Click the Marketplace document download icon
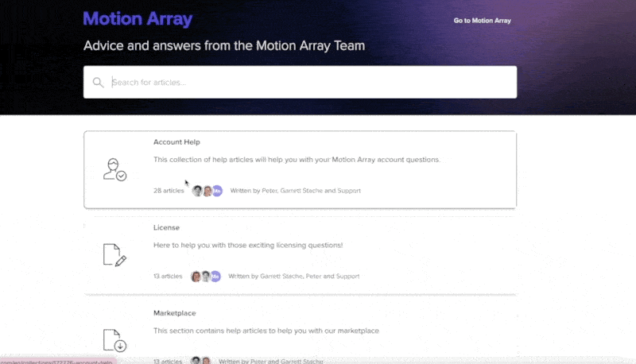The image size is (636, 364). point(114,340)
